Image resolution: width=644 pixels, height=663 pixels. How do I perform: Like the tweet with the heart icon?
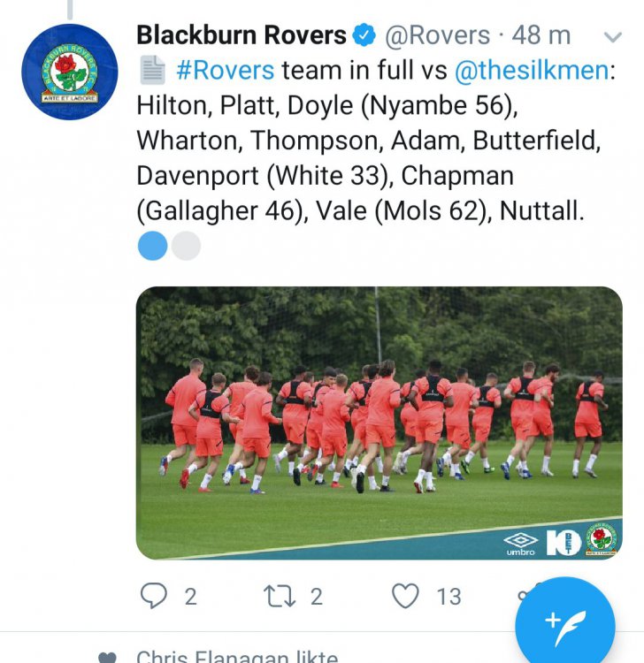405,596
